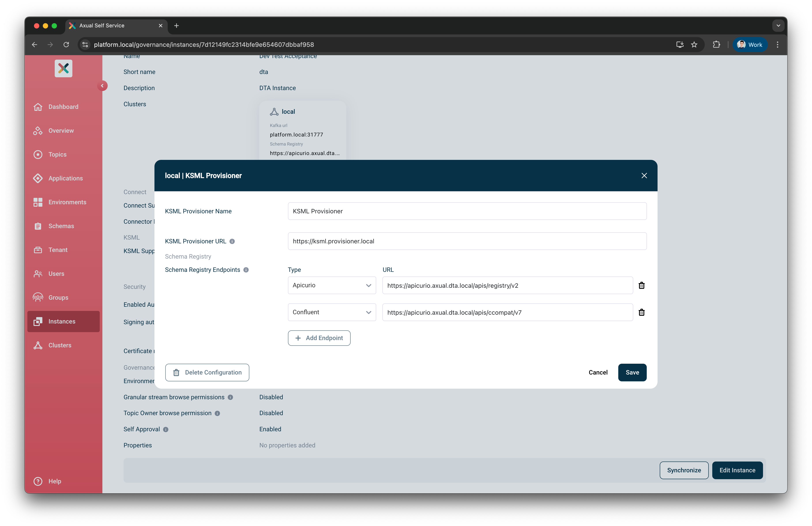The image size is (812, 526).
Task: Click inside the KSML Provisioner Name field
Action: pyautogui.click(x=467, y=211)
